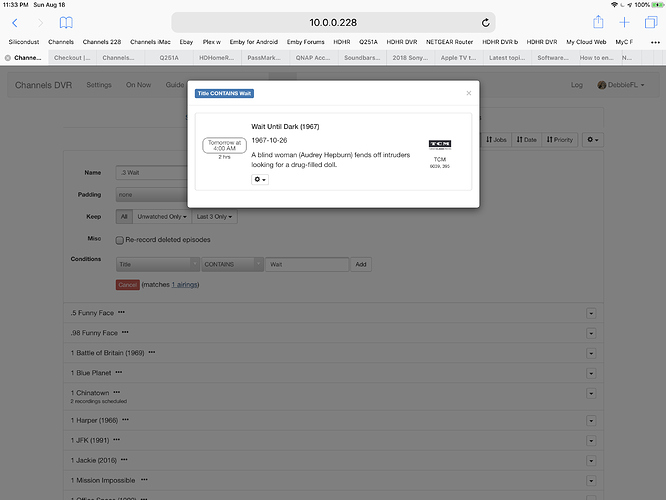Expand the Funny Face pass arrow
The height and width of the screenshot is (500, 666).
[x=591, y=313]
